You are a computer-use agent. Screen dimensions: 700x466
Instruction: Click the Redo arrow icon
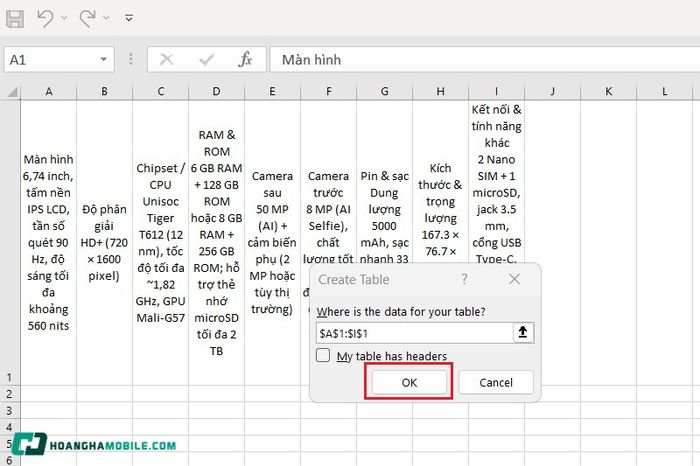click(88, 18)
